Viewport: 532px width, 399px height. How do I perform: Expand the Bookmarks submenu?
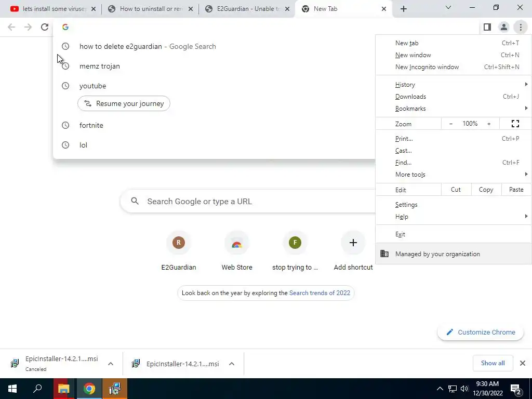453,109
